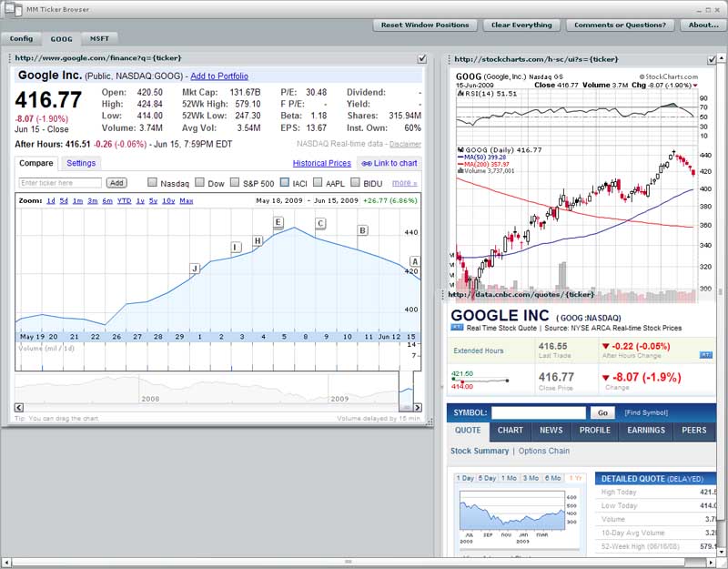This screenshot has width=728, height=569.
Task: Expand more » comparison options
Action: (x=405, y=183)
